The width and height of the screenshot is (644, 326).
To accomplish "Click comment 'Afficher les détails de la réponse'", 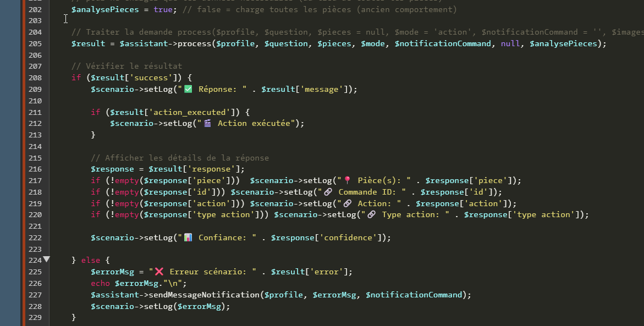I will [x=180, y=158].
